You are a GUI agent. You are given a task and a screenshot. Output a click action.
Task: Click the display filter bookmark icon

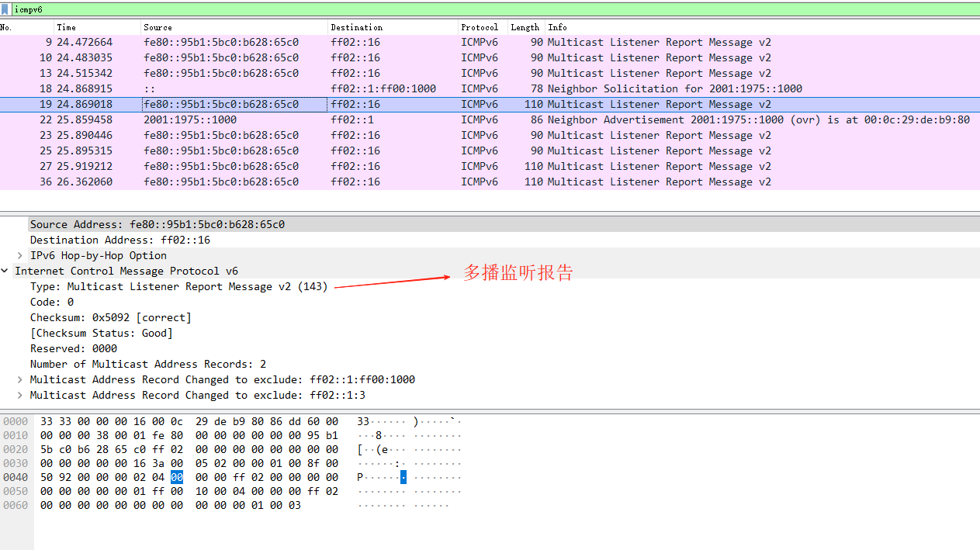[5, 9]
